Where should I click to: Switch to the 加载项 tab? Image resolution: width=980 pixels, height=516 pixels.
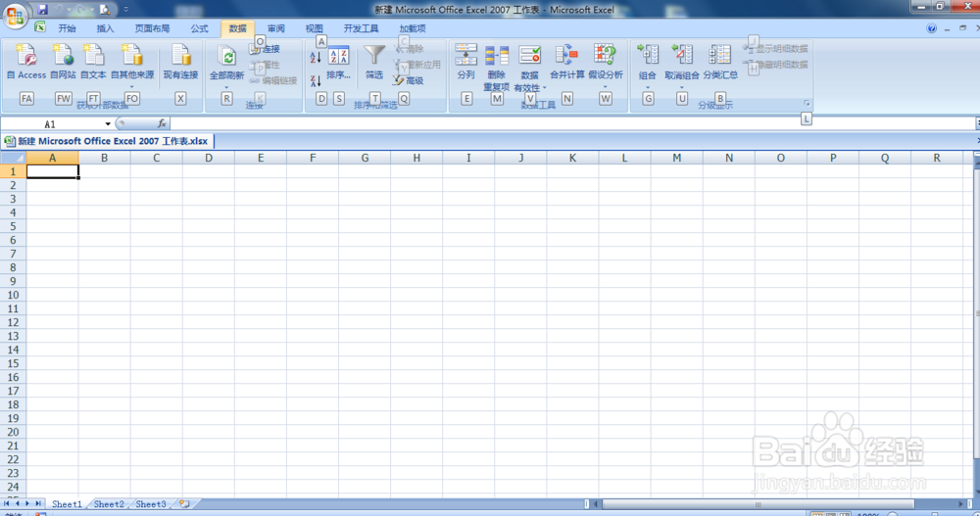point(412,28)
